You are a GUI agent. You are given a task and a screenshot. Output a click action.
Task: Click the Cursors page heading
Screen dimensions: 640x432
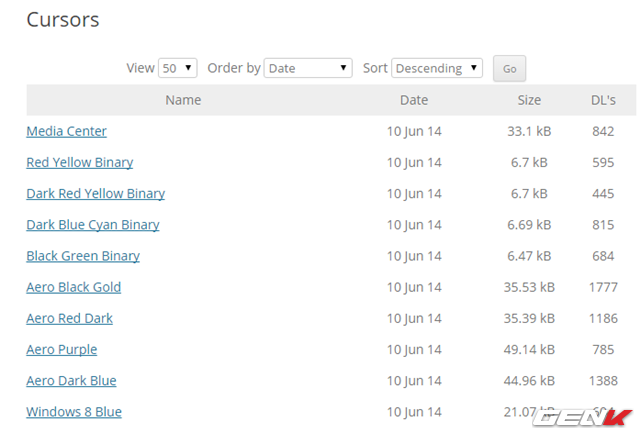point(62,20)
